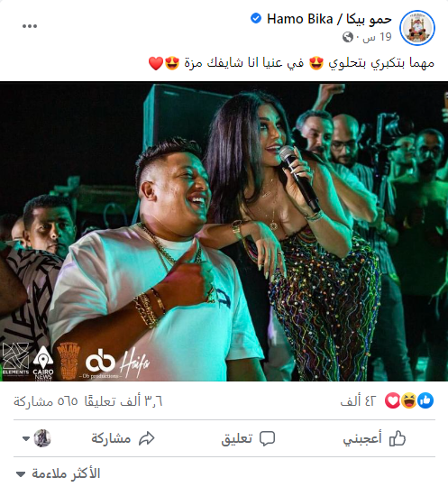Image resolution: width=448 pixels, height=487 pixels.
Task: Open the three-dot post options menu
Action: tap(30, 26)
